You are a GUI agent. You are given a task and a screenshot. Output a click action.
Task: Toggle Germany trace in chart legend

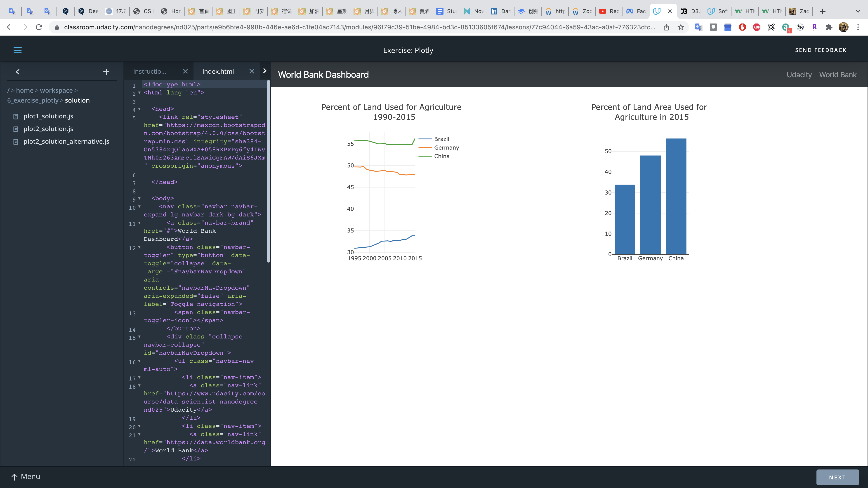coord(446,148)
